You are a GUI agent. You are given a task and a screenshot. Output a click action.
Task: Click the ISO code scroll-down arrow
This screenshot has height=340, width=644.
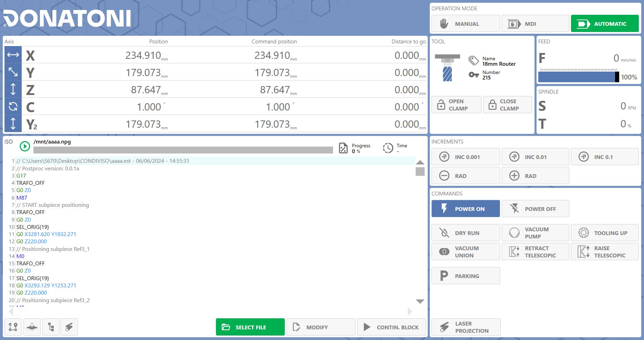coord(420,301)
